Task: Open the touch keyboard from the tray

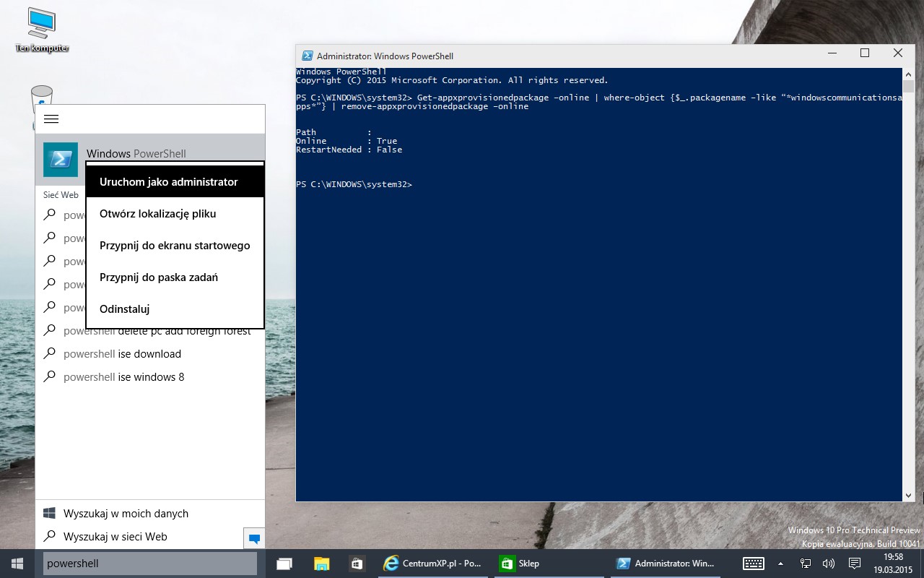Action: point(754,564)
